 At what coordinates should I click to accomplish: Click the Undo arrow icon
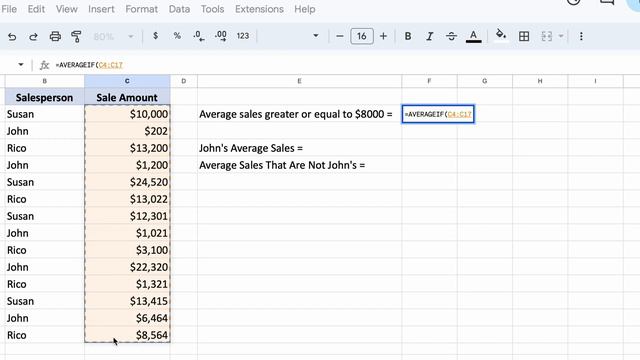point(12,36)
